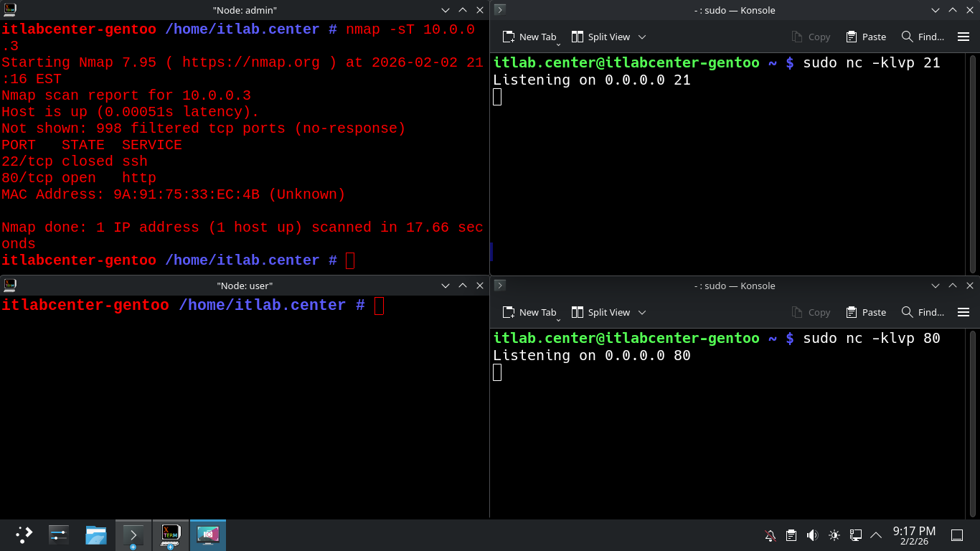980x551 pixels.
Task: Expand the hidden system tray icons arrow
Action: coord(876,535)
